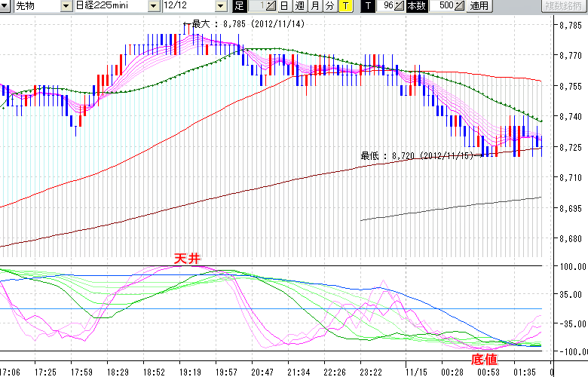Screen dimensions: 588x377
Task: Click the black 本数 label
Action: point(415,7)
